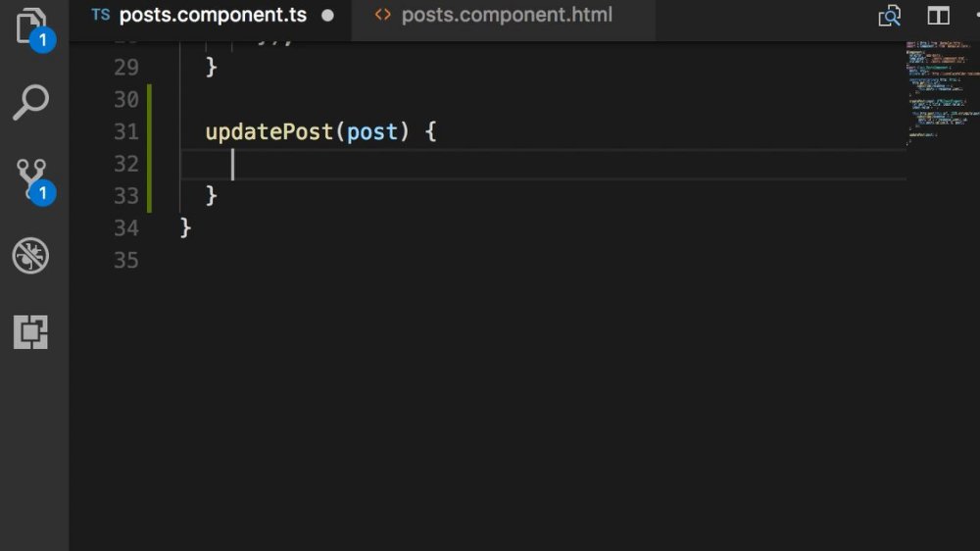
Task: Click the Open Changes file-search icon
Action: click(890, 16)
